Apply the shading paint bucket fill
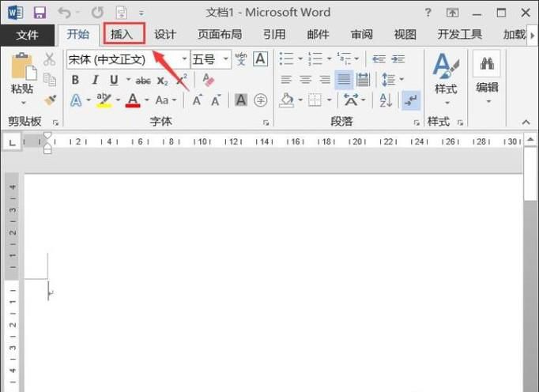Viewport: 539px width, 392px height. click(287, 100)
